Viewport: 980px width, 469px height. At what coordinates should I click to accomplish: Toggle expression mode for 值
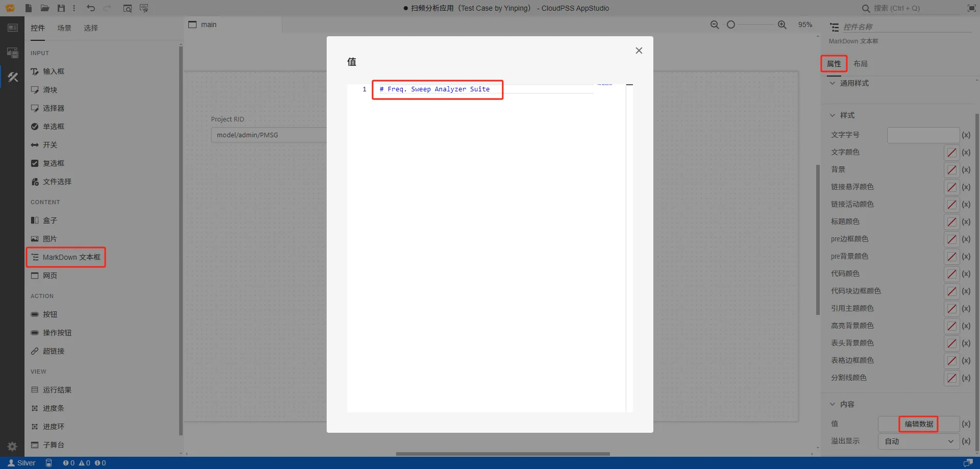(966, 424)
